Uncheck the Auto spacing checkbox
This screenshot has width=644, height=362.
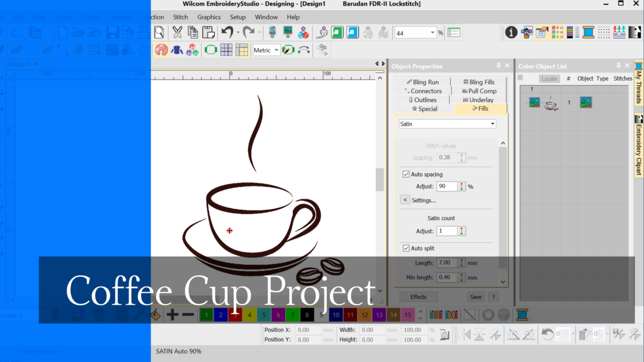click(x=406, y=175)
